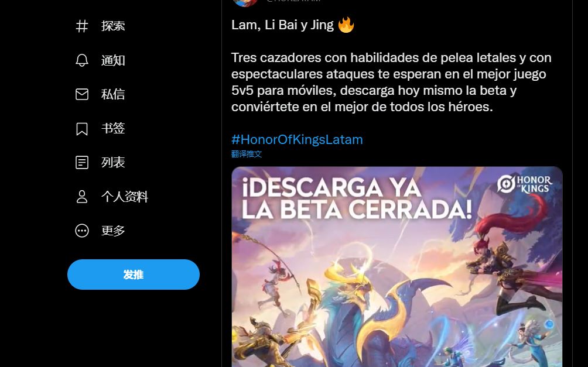Open 个人资料 from the sidebar
This screenshot has width=588, height=367.
[125, 197]
